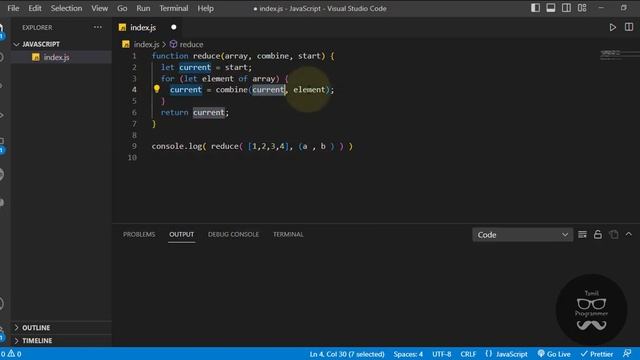Open the Code output channel dropdown
The width and height of the screenshot is (640, 360).
[x=522, y=235]
